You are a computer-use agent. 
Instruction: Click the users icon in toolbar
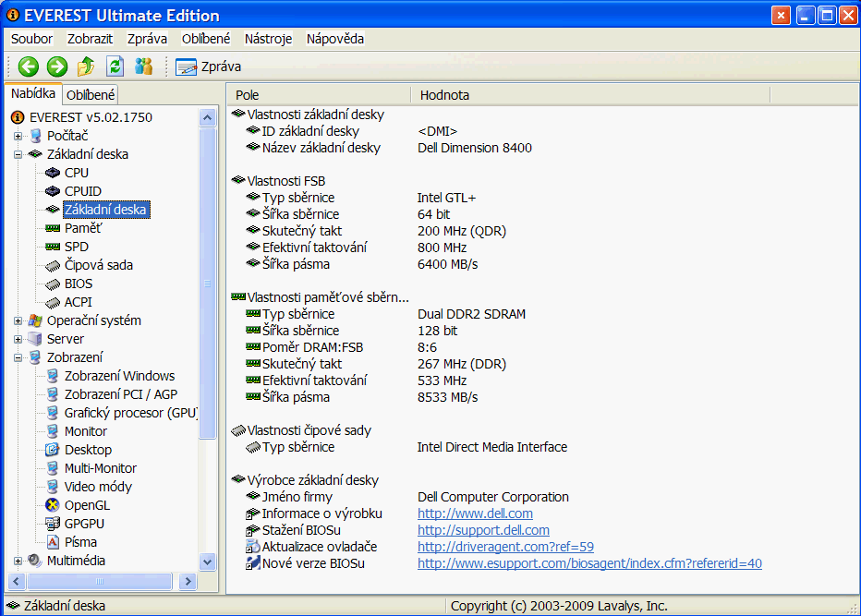pyautogui.click(x=143, y=66)
